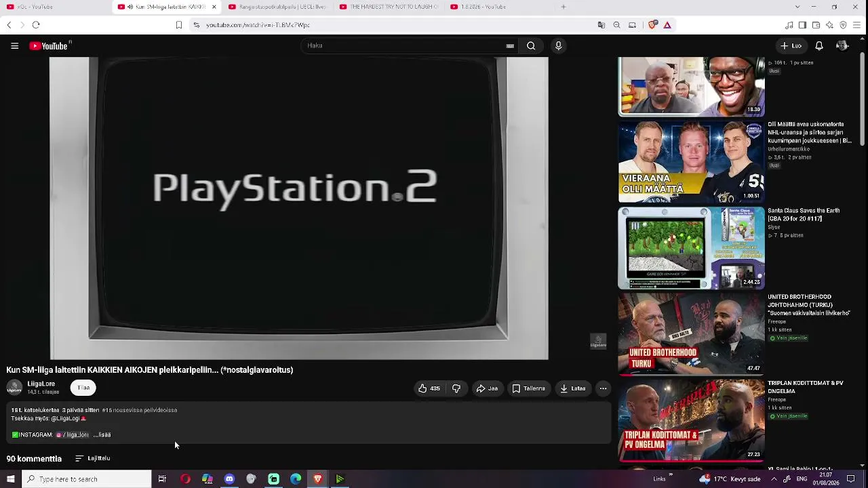Open Santa Claus Saves the Earth thumbnail

pos(691,248)
